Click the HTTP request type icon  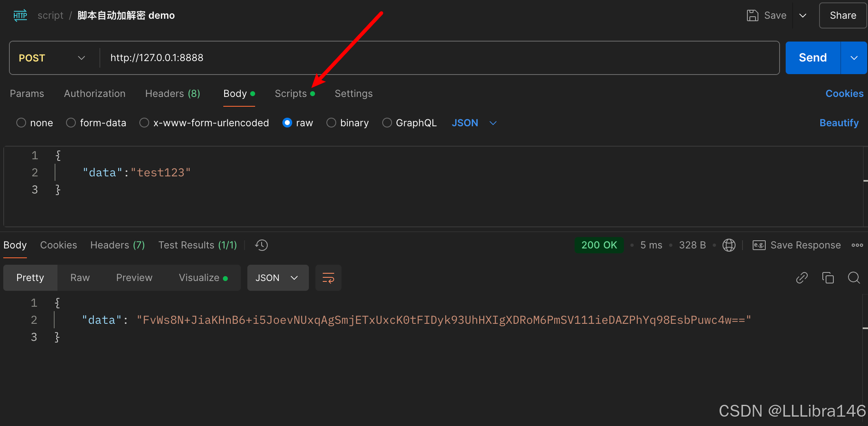click(x=20, y=15)
